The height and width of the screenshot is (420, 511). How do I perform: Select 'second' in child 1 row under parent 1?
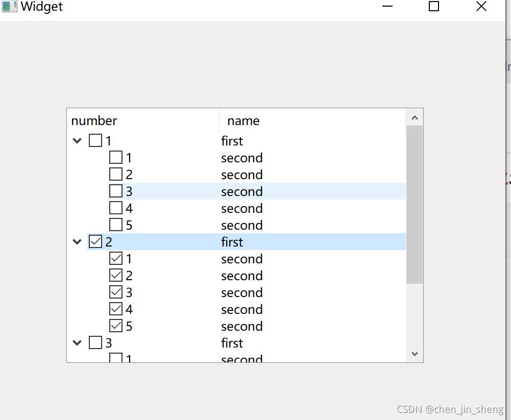(242, 158)
